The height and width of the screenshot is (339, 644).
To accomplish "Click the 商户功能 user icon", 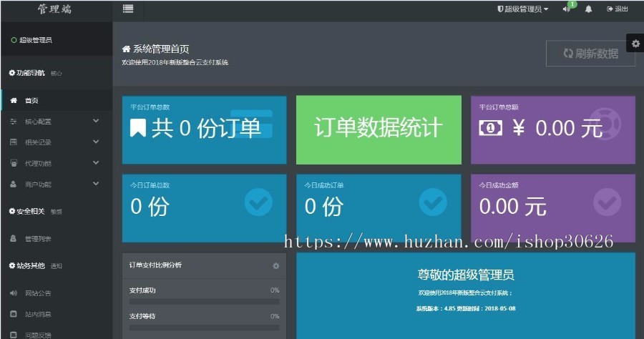I will pyautogui.click(x=14, y=184).
